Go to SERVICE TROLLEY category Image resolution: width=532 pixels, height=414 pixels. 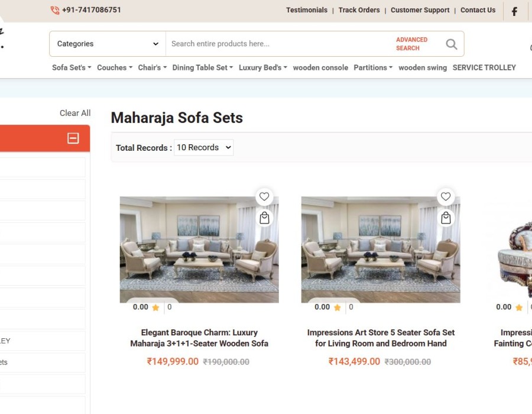point(484,67)
